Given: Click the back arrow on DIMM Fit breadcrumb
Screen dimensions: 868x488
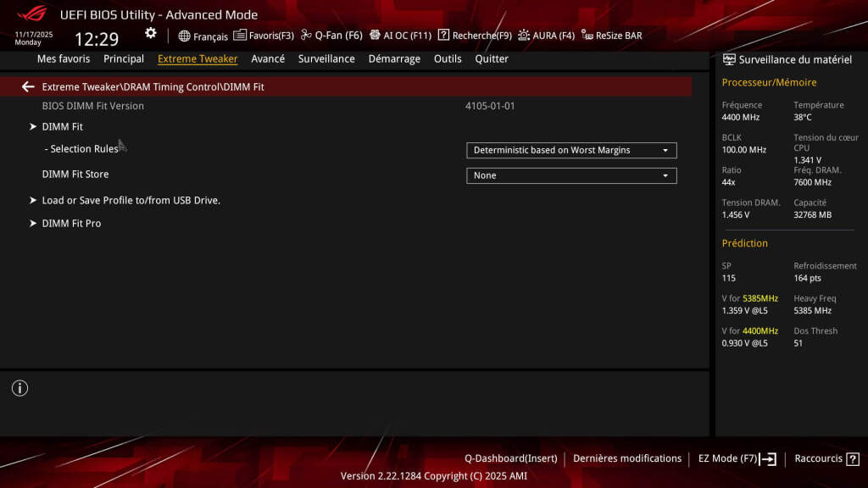Looking at the screenshot, I should coord(28,86).
